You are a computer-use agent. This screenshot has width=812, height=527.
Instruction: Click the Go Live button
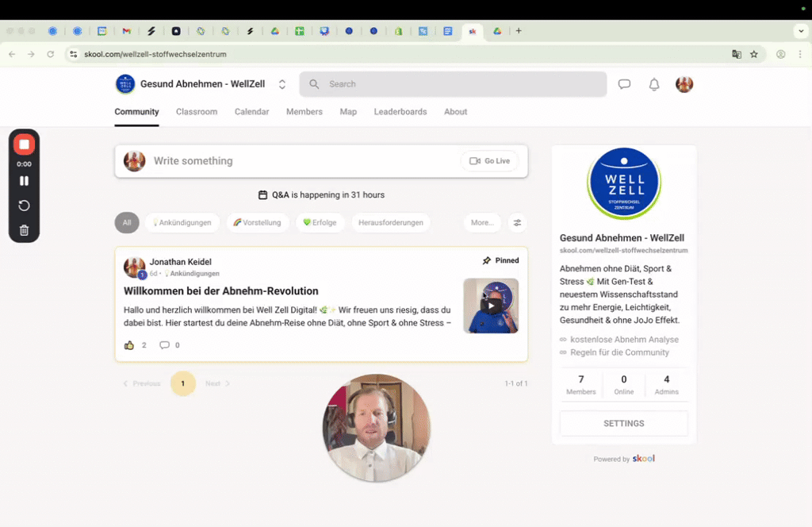(489, 161)
